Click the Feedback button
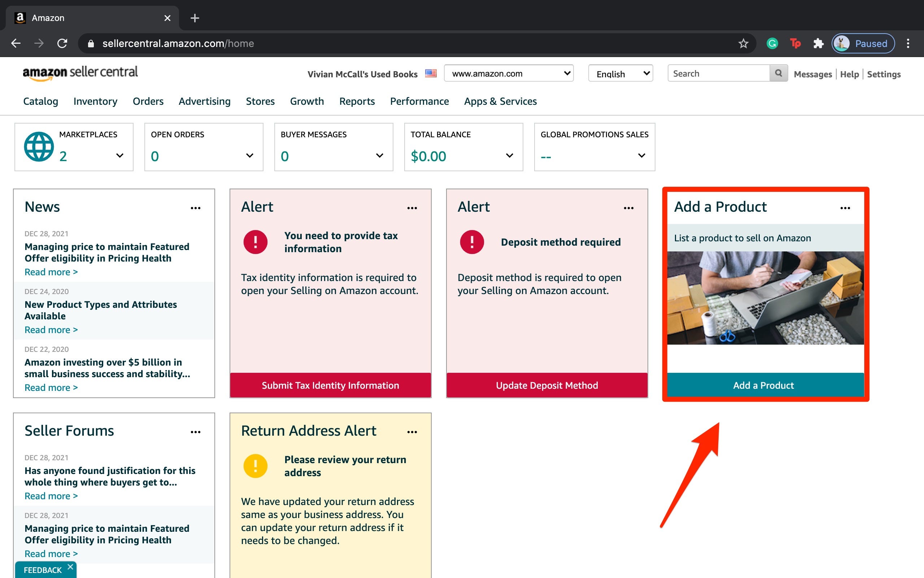The width and height of the screenshot is (924, 578). click(42, 570)
